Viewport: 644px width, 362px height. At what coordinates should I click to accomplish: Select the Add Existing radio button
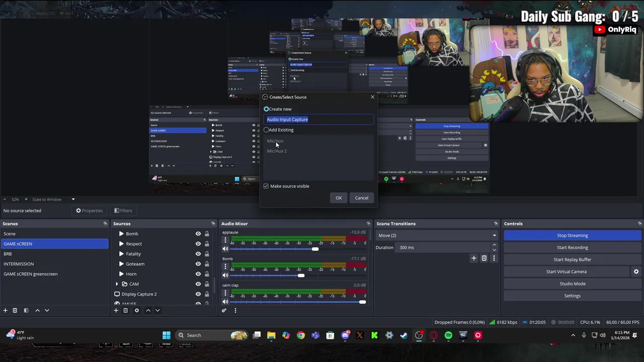pyautogui.click(x=266, y=130)
